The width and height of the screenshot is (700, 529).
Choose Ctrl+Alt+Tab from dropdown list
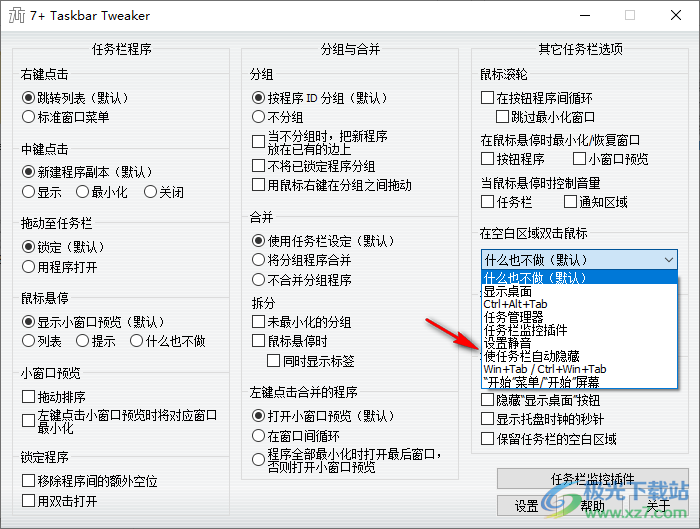579,304
